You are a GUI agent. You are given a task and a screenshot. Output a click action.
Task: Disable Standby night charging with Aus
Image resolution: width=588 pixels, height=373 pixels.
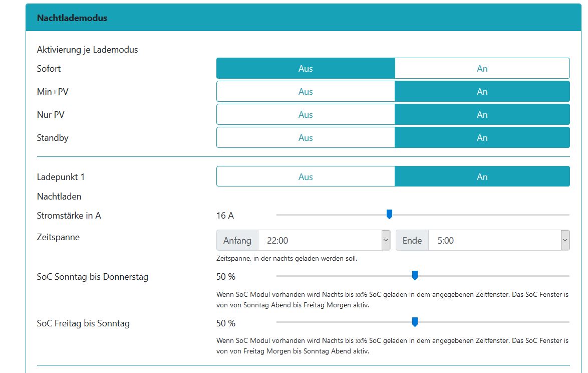point(306,138)
